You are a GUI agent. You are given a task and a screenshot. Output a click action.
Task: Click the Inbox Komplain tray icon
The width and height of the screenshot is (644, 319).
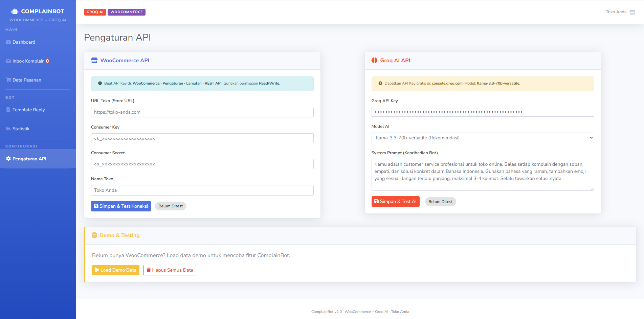pos(8,61)
